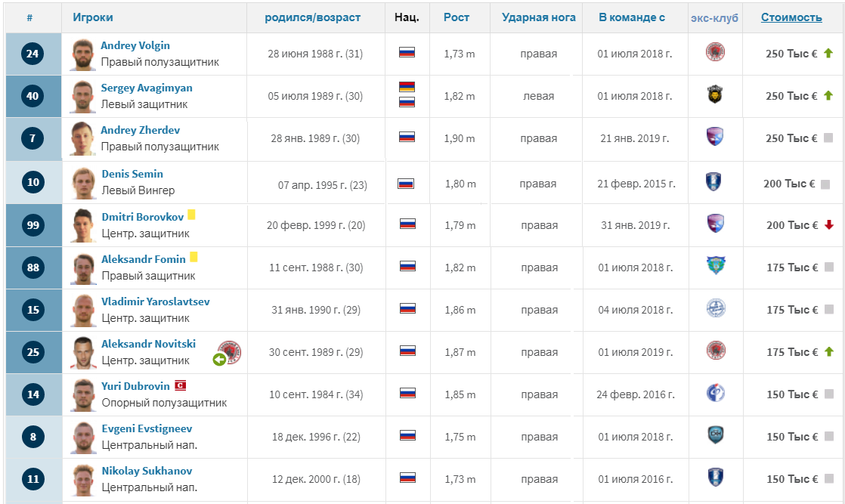Click the loan club crest beside Aleksandr Novitski
Screen dimensions: 845x504
coord(229,351)
